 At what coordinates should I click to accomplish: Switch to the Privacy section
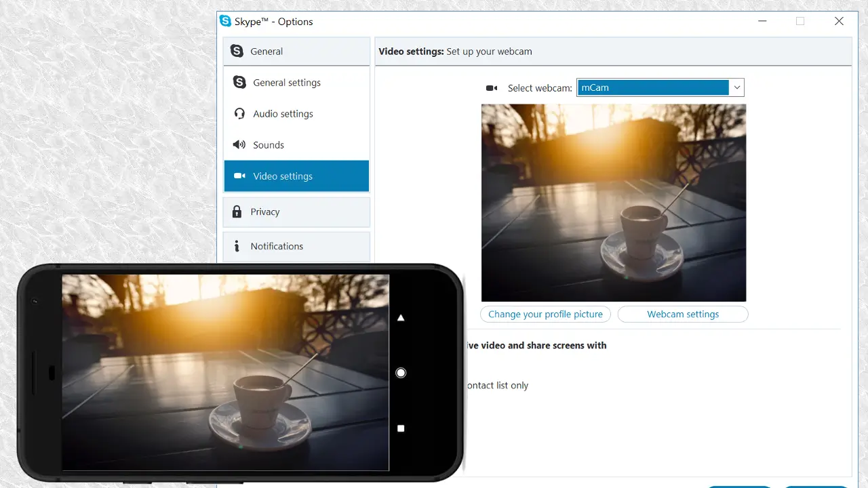tap(296, 211)
